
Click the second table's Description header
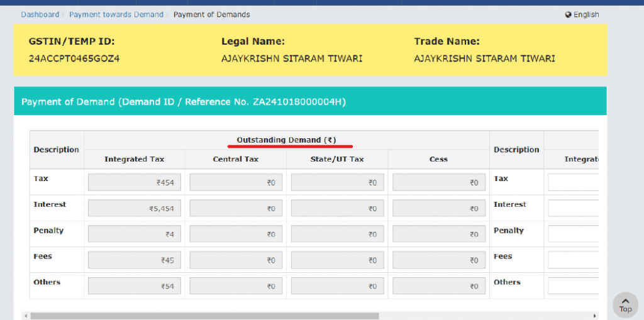click(x=516, y=150)
